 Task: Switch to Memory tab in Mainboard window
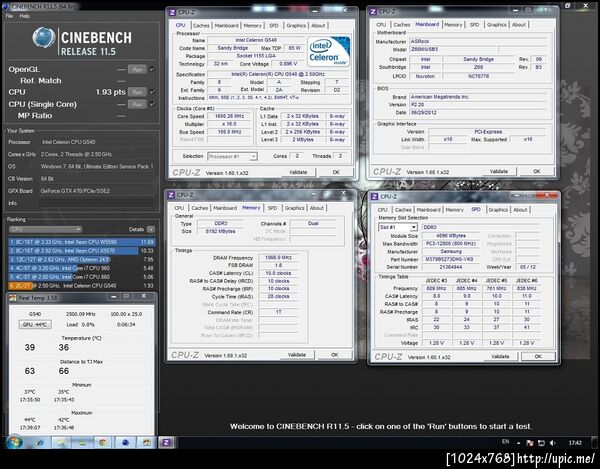453,25
